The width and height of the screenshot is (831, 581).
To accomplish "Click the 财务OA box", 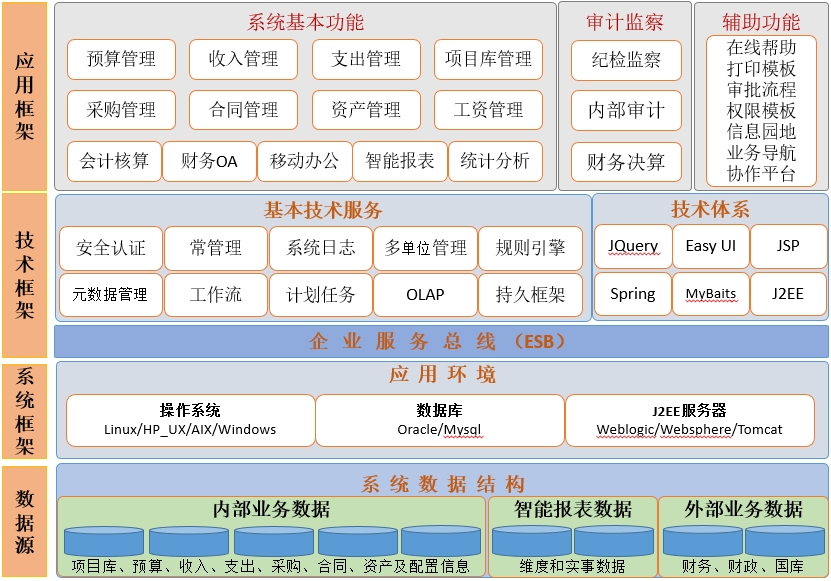I will 209,161.
